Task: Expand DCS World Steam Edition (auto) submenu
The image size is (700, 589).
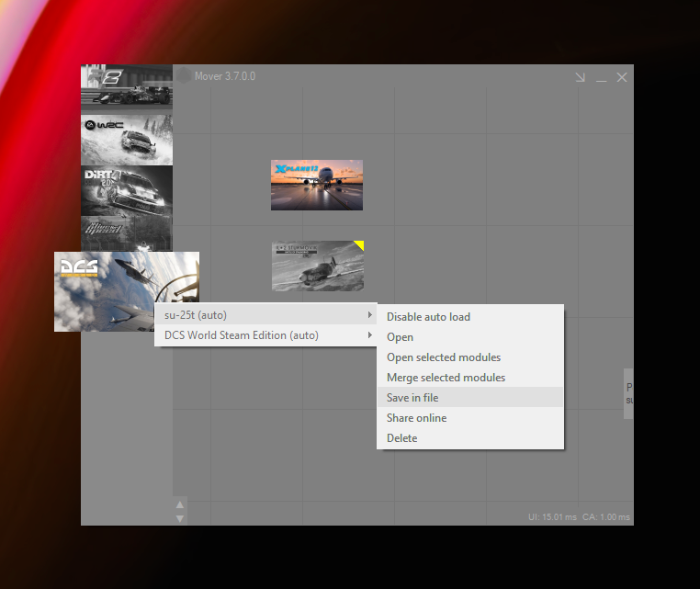Action: [x=265, y=335]
